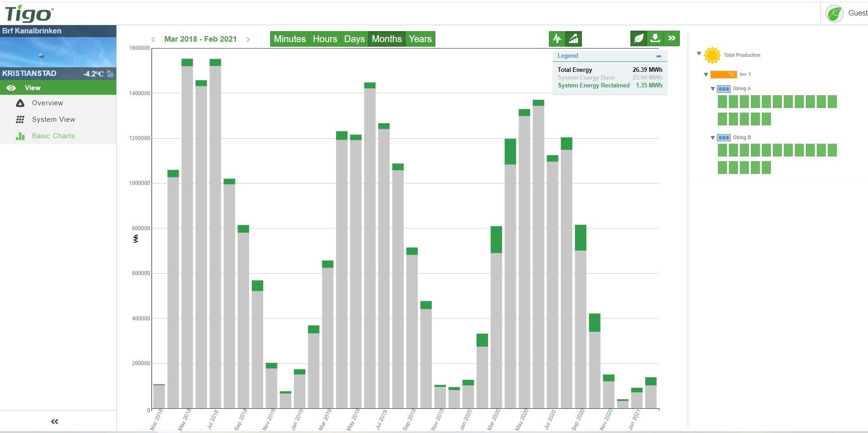Toggle System Energy Base series in legend

(x=586, y=78)
